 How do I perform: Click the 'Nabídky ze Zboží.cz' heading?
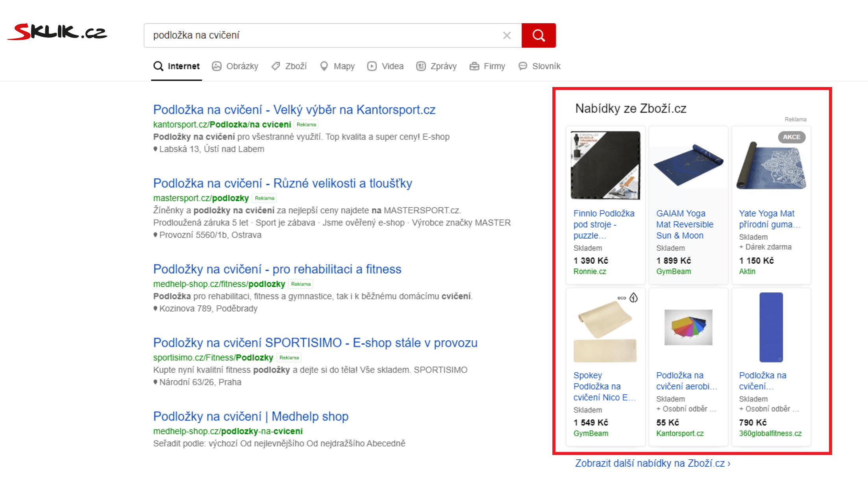[631, 109]
